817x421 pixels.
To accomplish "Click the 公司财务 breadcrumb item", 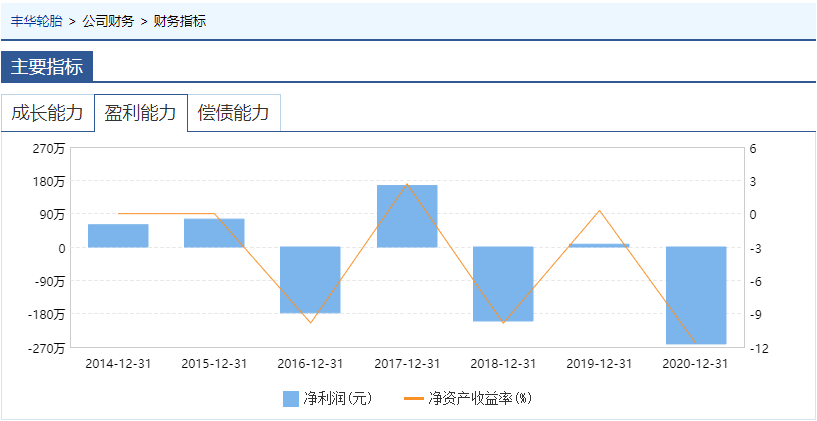I will pyautogui.click(x=108, y=21).
